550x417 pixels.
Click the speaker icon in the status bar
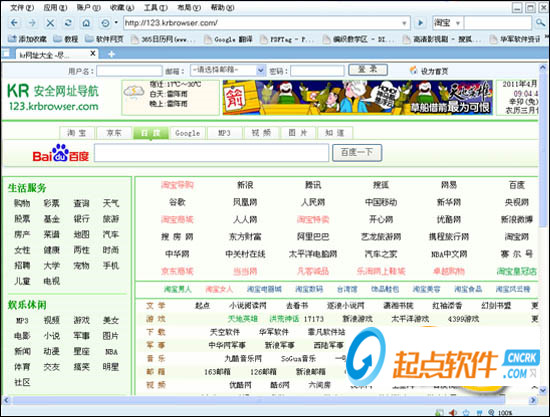pos(453,413)
